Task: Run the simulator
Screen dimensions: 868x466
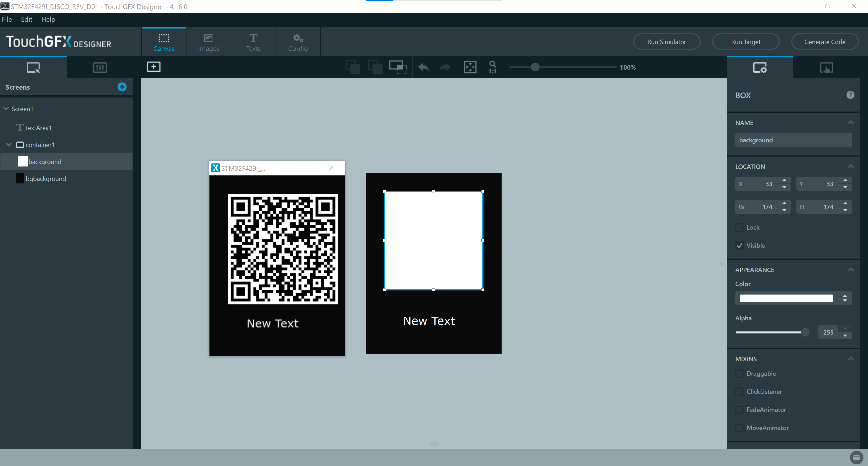Action: coord(666,41)
